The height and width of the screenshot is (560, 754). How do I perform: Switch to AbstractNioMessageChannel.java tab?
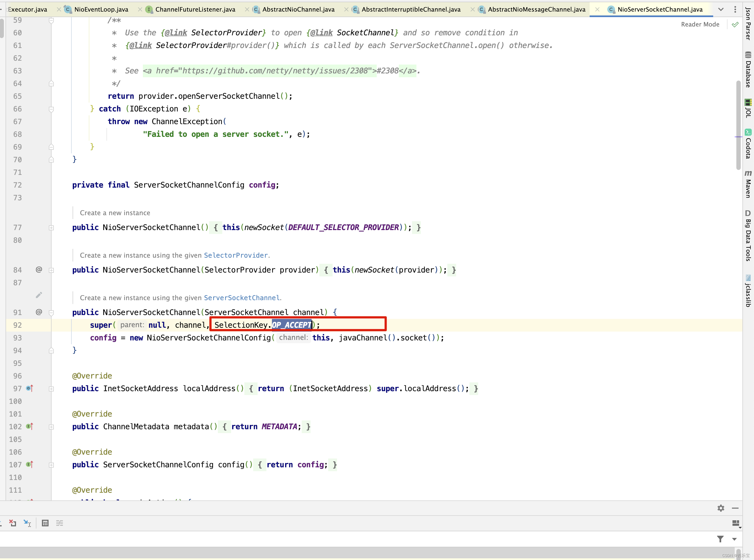(x=532, y=9)
